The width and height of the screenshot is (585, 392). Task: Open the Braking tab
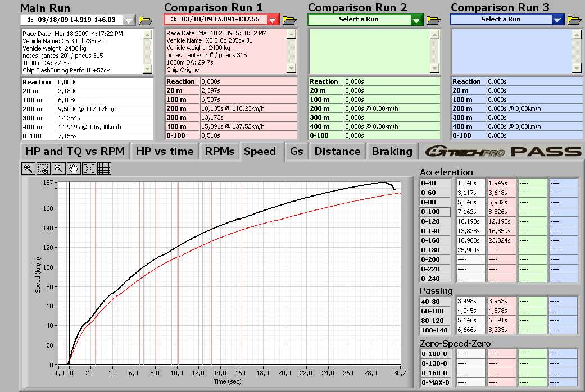[x=392, y=151]
